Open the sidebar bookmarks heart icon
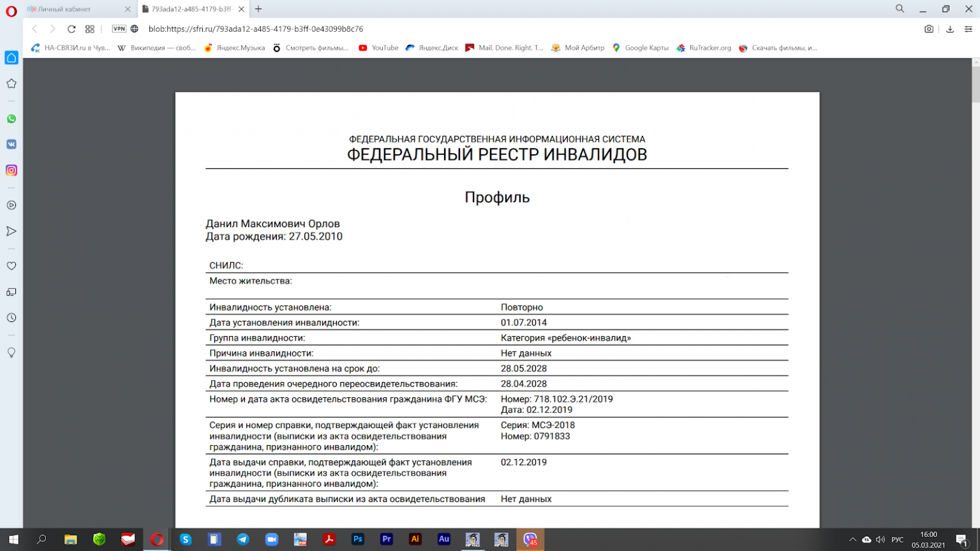980x551 pixels. point(11,266)
